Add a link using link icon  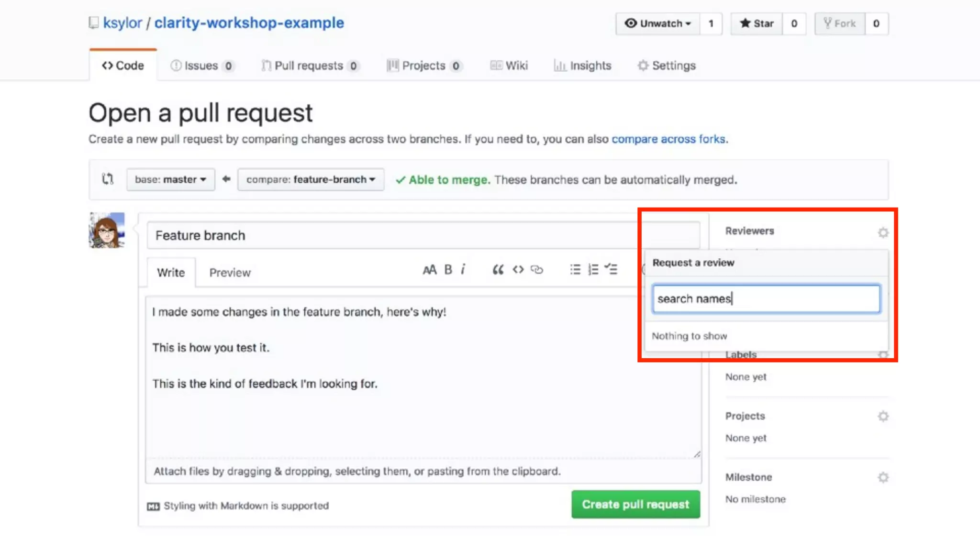[537, 270]
